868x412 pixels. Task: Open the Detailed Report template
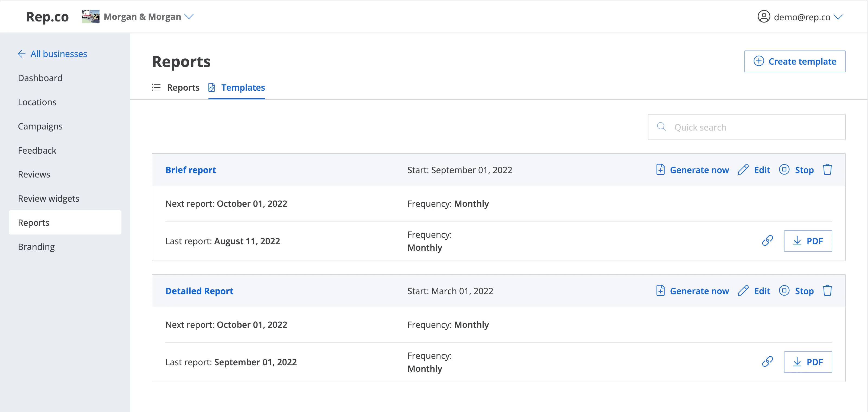[x=200, y=291]
